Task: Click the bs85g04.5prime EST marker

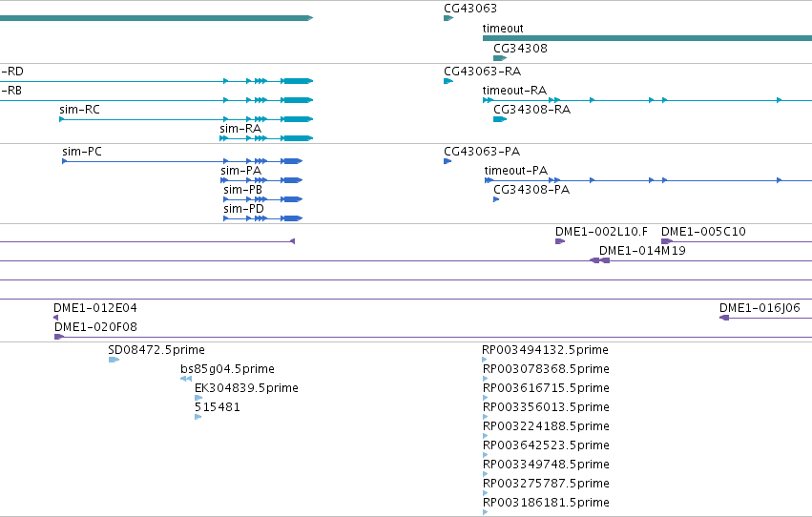Action: click(186, 379)
